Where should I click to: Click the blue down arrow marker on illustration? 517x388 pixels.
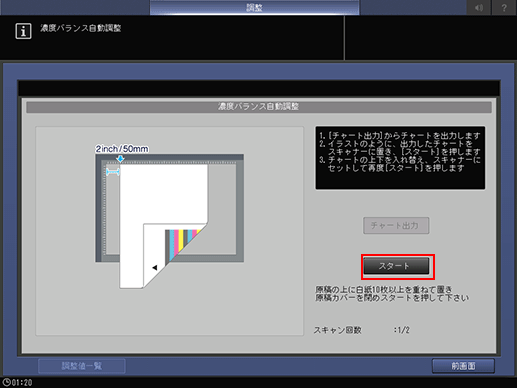tap(120, 159)
